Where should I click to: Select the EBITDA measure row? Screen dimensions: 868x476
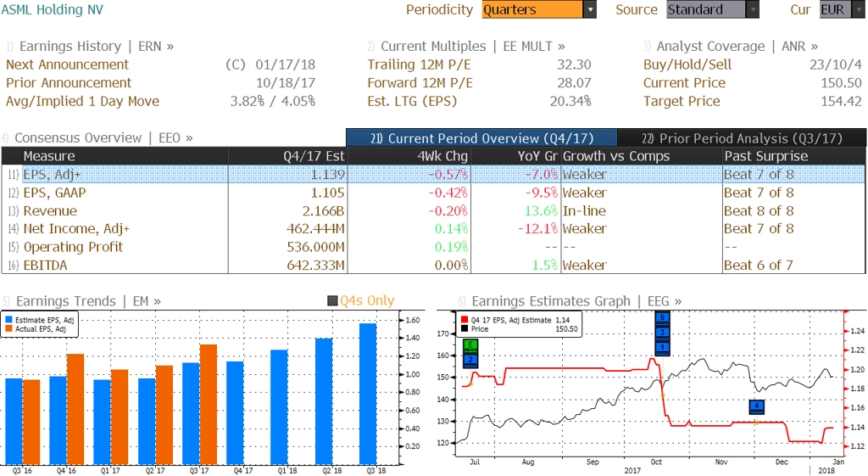click(x=433, y=266)
